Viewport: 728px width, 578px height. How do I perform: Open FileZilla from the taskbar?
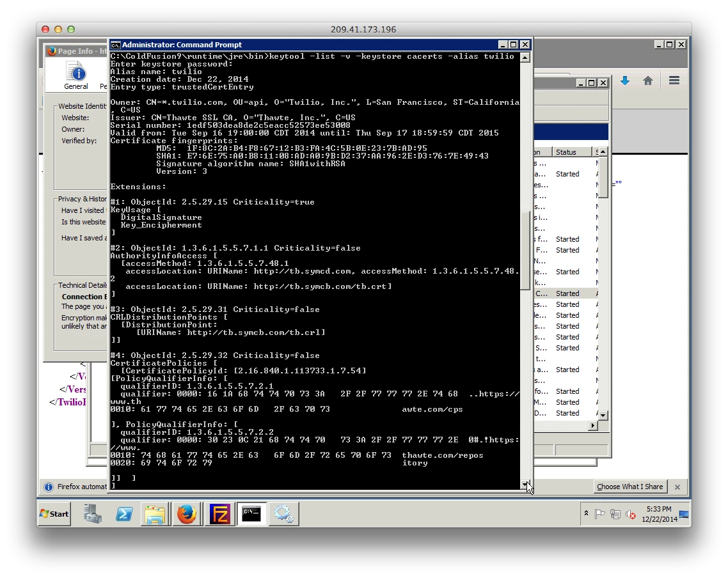click(219, 514)
